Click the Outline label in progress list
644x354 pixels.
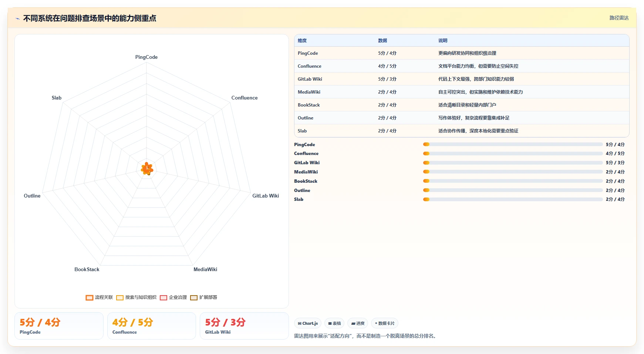(302, 191)
